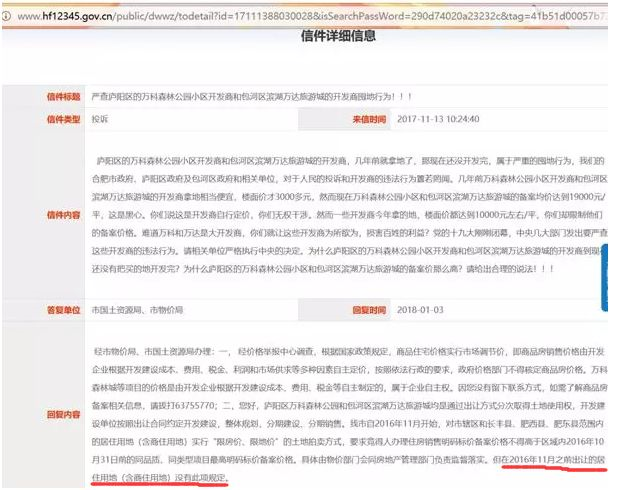Click the 答复单位 label

63,310
